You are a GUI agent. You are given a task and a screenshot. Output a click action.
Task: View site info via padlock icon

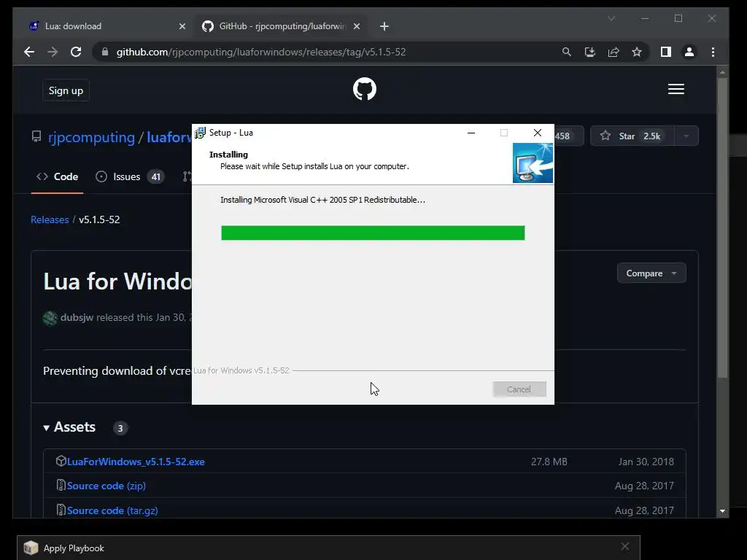[105, 52]
